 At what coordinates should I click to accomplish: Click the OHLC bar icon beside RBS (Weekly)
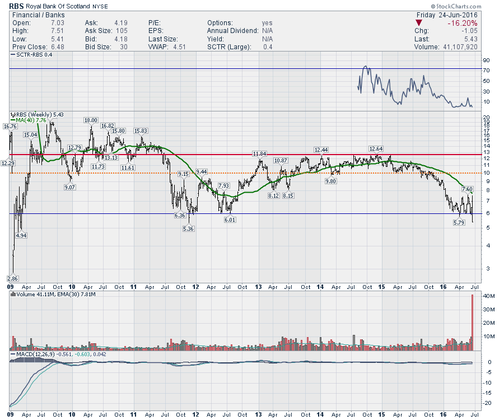pos(12,114)
